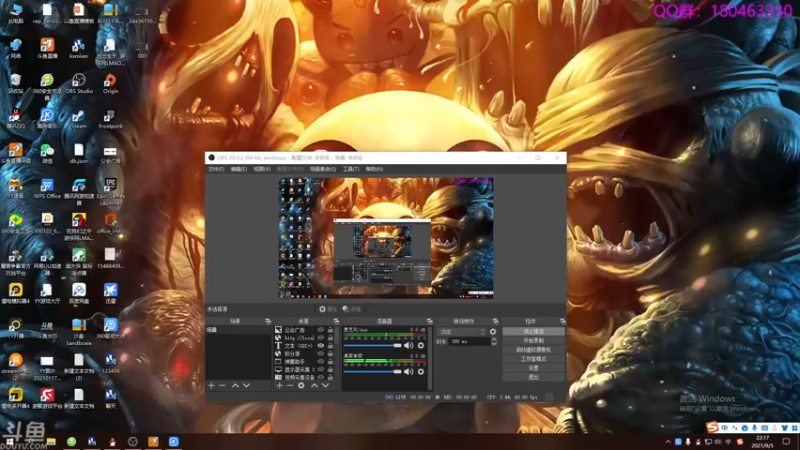Pop out the 来源 dock with its float icon
Image resolution: width=800 pixels, height=450 pixels.
click(x=336, y=321)
